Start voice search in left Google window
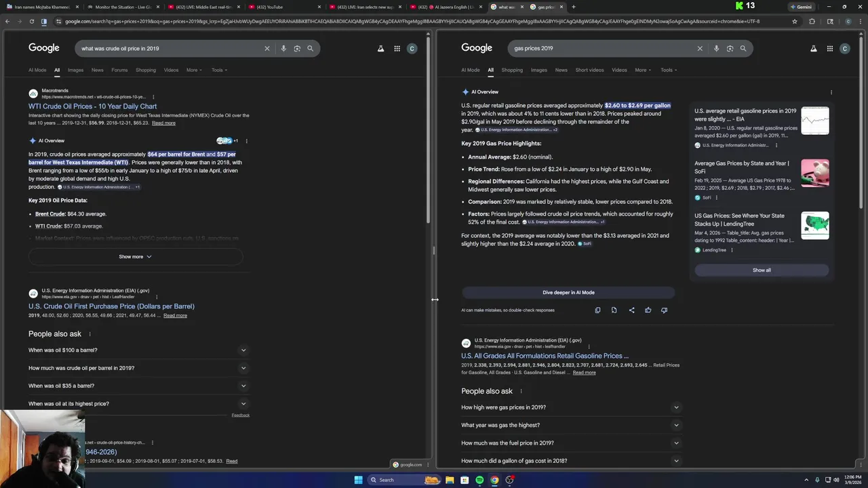The width and height of the screenshot is (868, 488). click(283, 48)
